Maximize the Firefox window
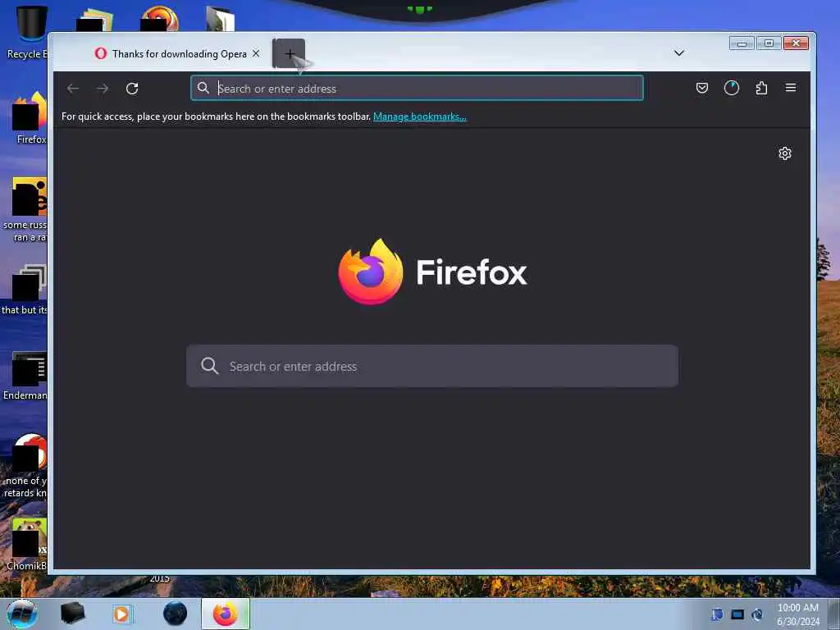The image size is (840, 630). click(x=769, y=43)
